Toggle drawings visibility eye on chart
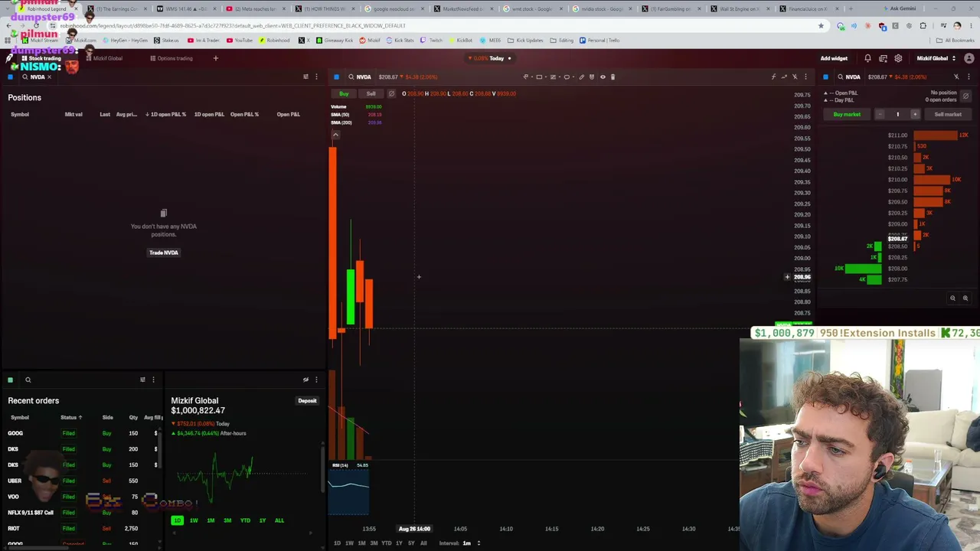980x551 pixels. coord(603,77)
